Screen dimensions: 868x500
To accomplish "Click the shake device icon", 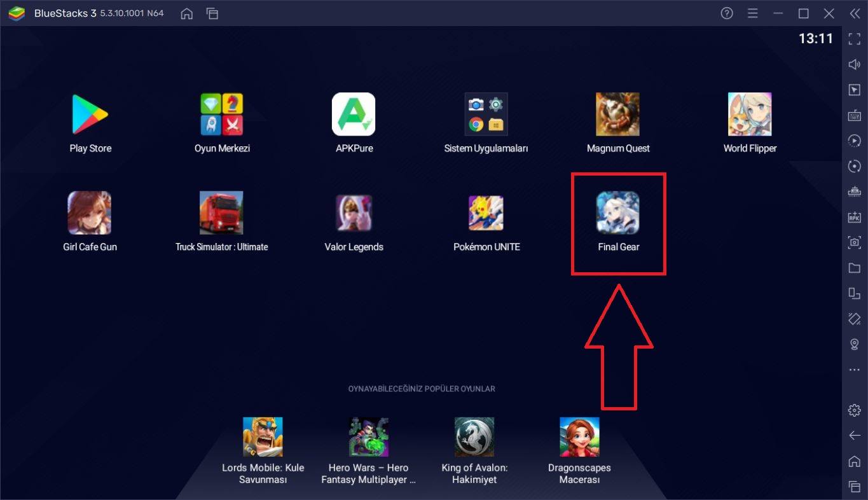I will click(x=854, y=319).
